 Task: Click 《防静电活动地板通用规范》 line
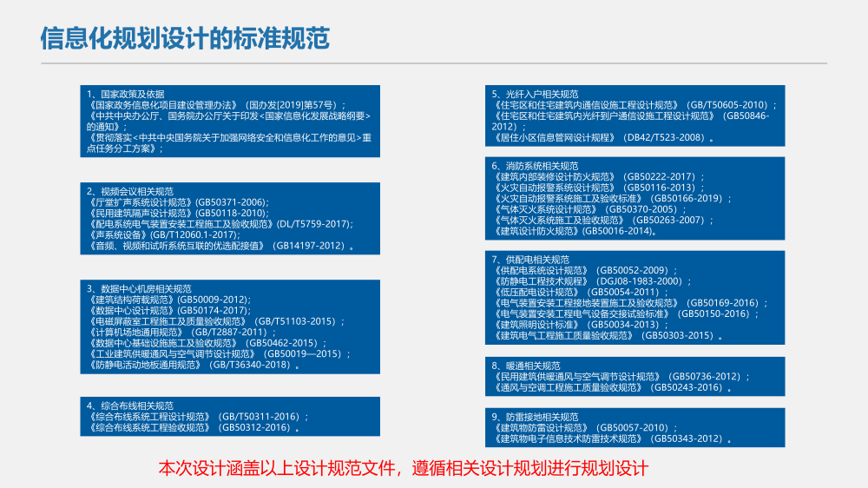[194, 365]
